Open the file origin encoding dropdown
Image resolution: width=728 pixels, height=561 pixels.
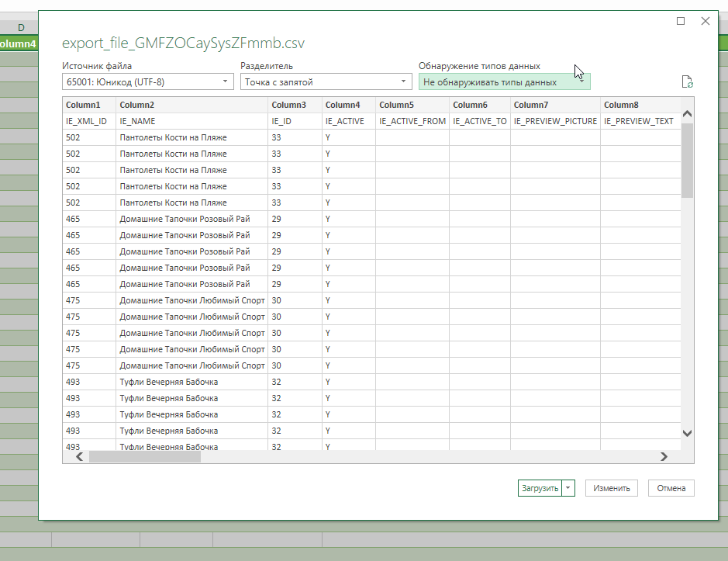(x=147, y=81)
